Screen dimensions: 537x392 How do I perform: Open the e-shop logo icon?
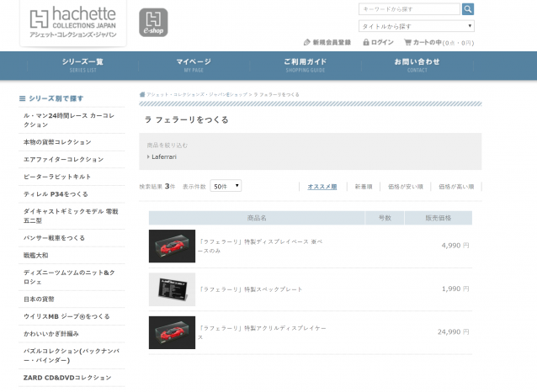(x=153, y=23)
